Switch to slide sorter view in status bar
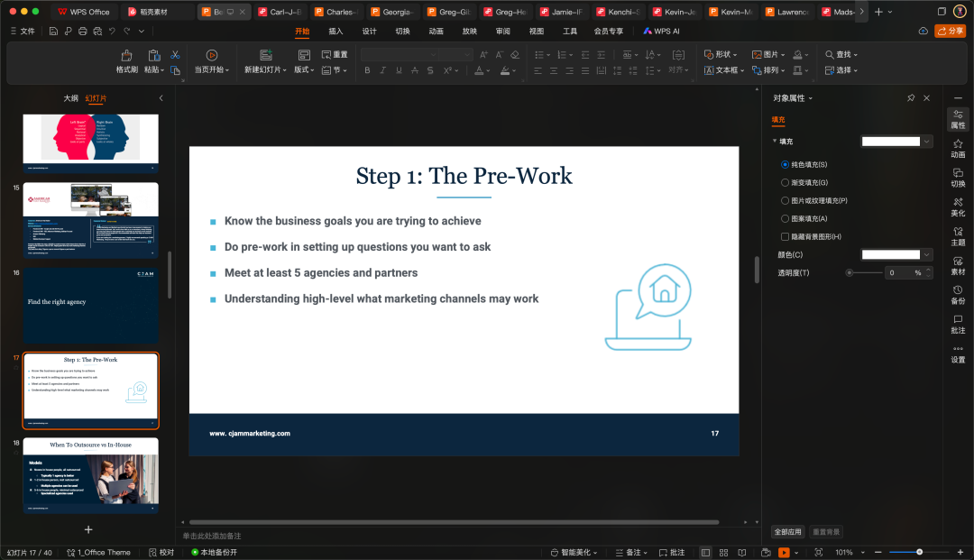Image resolution: width=974 pixels, height=560 pixels. (723, 553)
